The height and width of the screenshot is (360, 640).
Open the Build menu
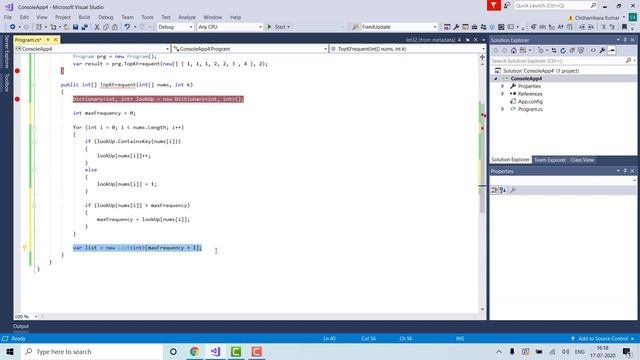tap(84, 17)
